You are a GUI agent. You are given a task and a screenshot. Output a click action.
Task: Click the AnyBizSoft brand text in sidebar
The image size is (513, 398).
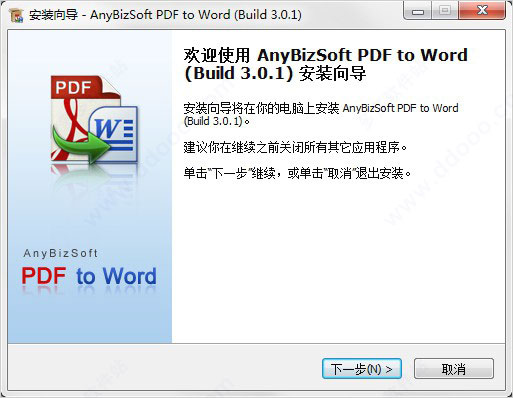coord(61,253)
